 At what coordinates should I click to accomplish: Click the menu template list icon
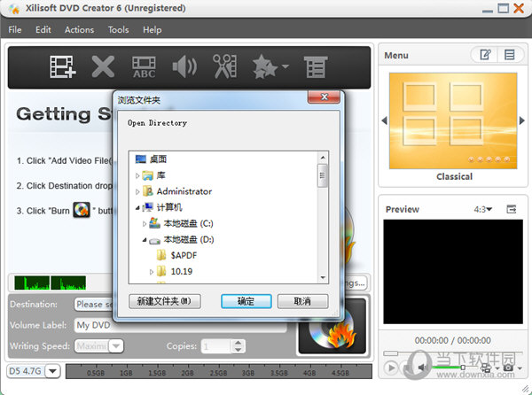(510, 55)
